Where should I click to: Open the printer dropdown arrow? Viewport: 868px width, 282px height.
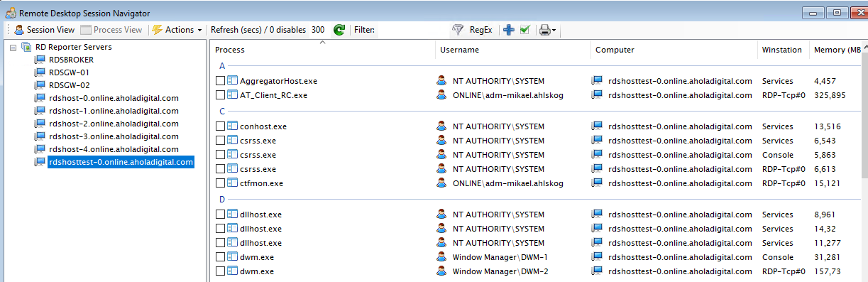(554, 31)
